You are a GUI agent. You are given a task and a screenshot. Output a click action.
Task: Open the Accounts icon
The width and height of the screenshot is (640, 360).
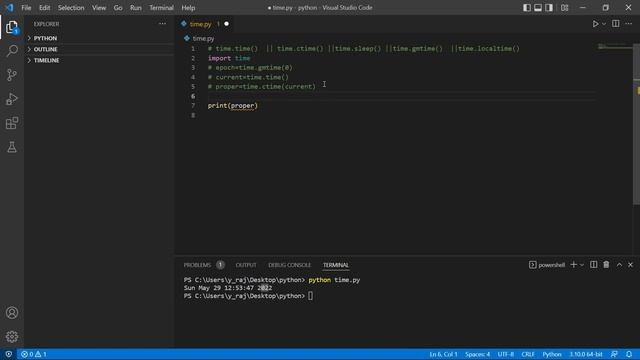click(x=12, y=313)
